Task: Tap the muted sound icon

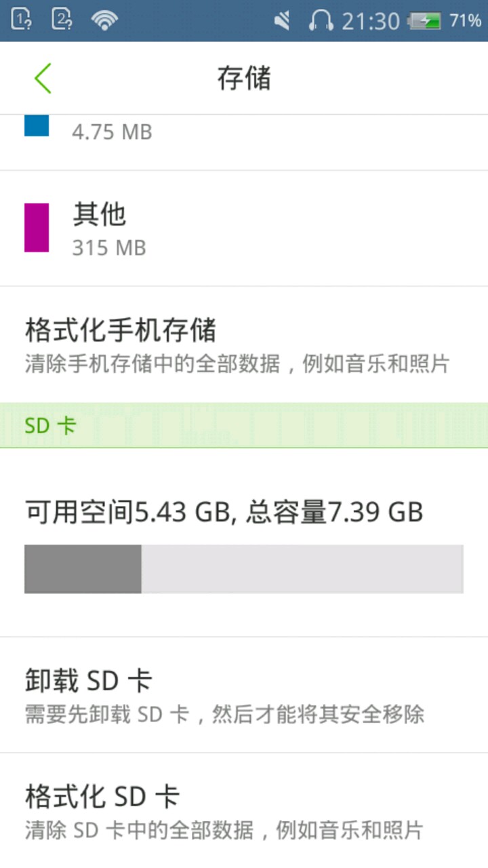Action: pyautogui.click(x=283, y=21)
